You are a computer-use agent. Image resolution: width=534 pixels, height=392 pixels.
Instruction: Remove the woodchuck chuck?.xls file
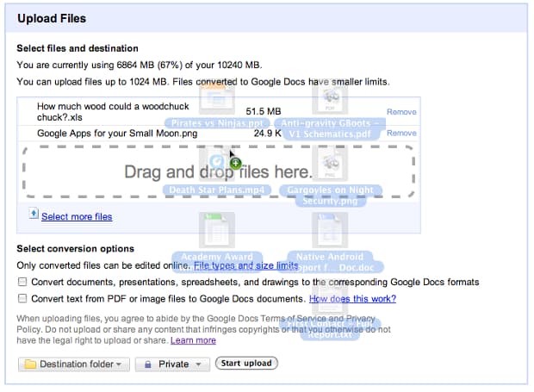click(x=401, y=112)
